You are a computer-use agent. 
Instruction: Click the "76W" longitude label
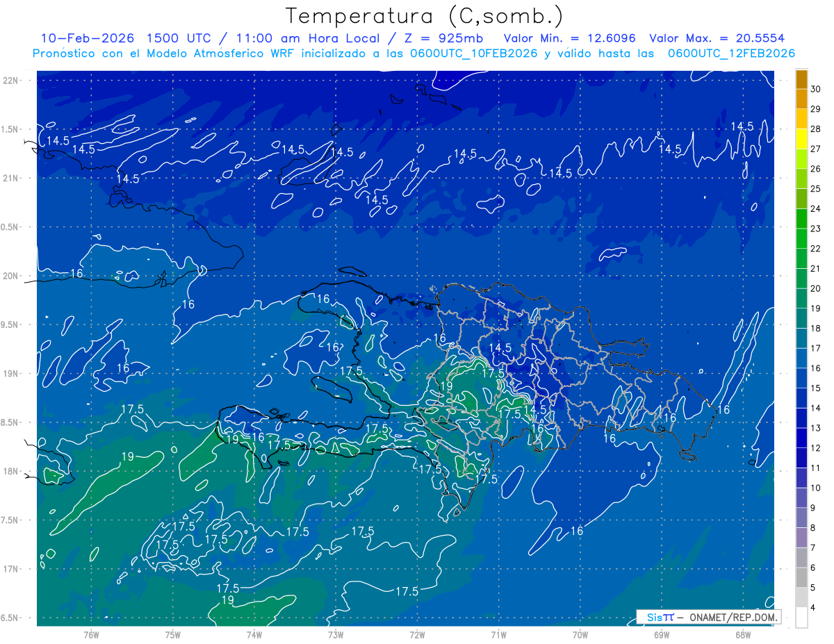click(91, 634)
